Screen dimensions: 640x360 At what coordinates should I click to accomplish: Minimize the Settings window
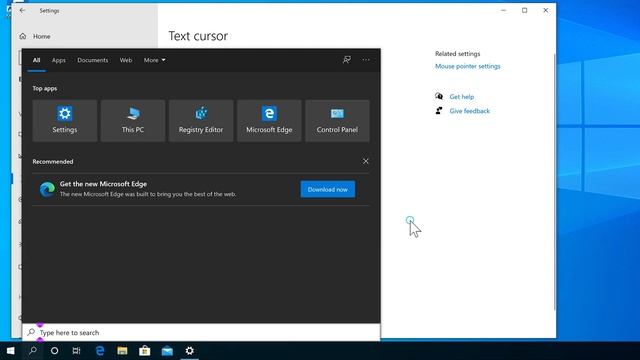pos(504,11)
